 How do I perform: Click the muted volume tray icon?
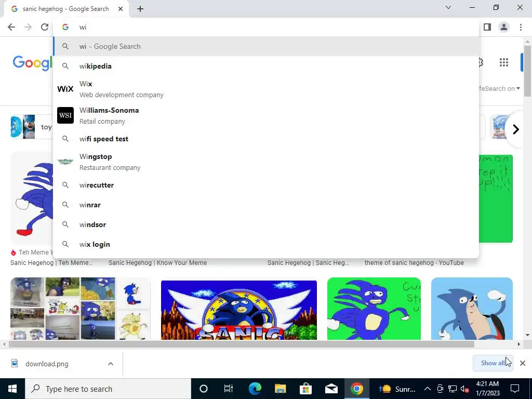[x=465, y=389]
